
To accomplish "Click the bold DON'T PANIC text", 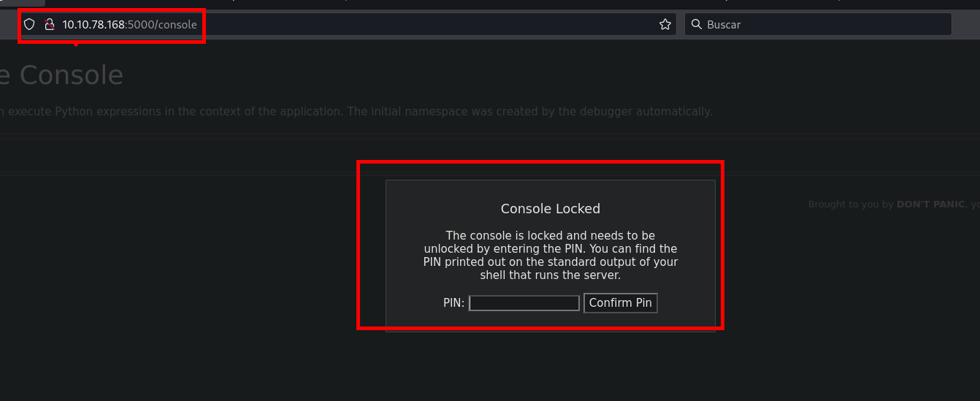I will click(930, 205).
